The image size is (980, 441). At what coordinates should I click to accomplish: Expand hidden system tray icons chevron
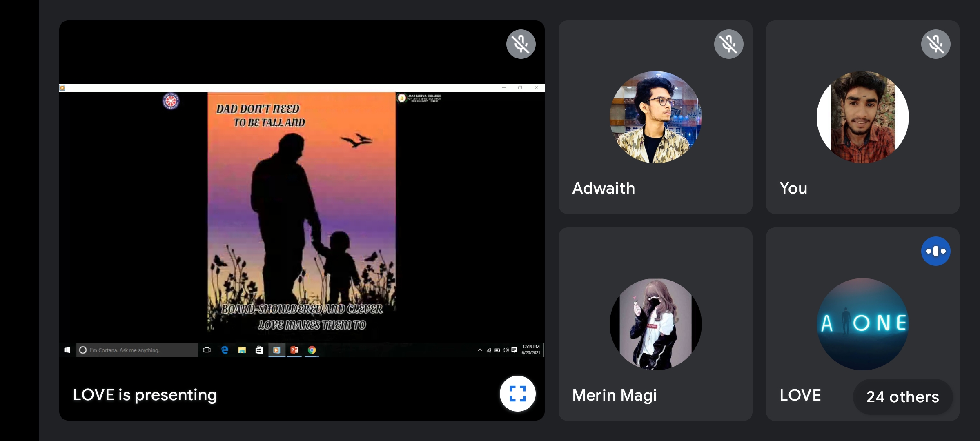pos(480,350)
